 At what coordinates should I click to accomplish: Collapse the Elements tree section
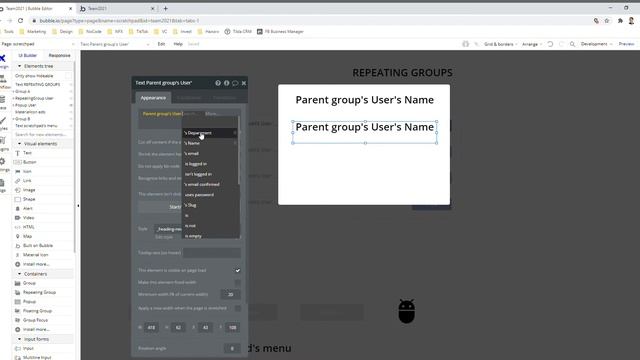coord(19,66)
